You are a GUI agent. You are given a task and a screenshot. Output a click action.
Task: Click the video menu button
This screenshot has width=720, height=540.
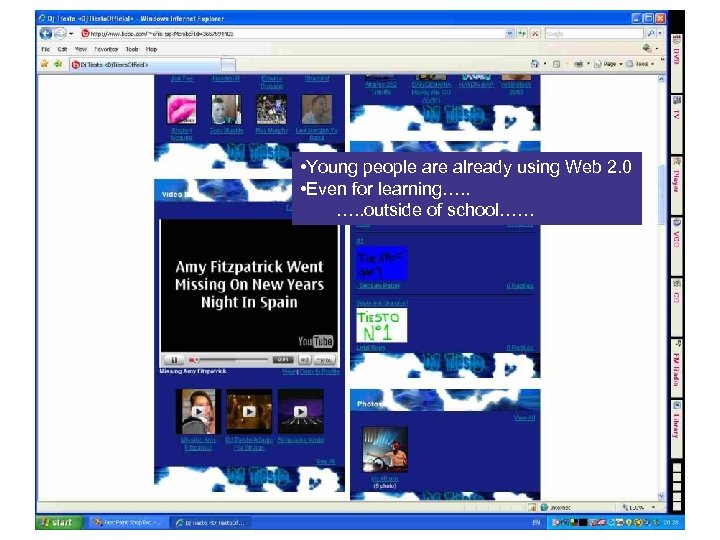[324, 360]
